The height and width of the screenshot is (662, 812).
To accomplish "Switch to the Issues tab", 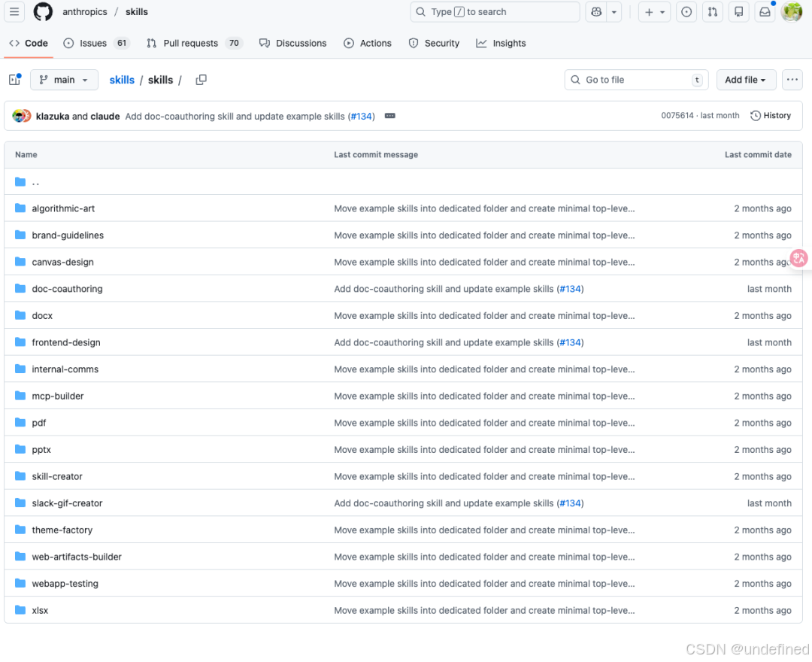I will (95, 43).
